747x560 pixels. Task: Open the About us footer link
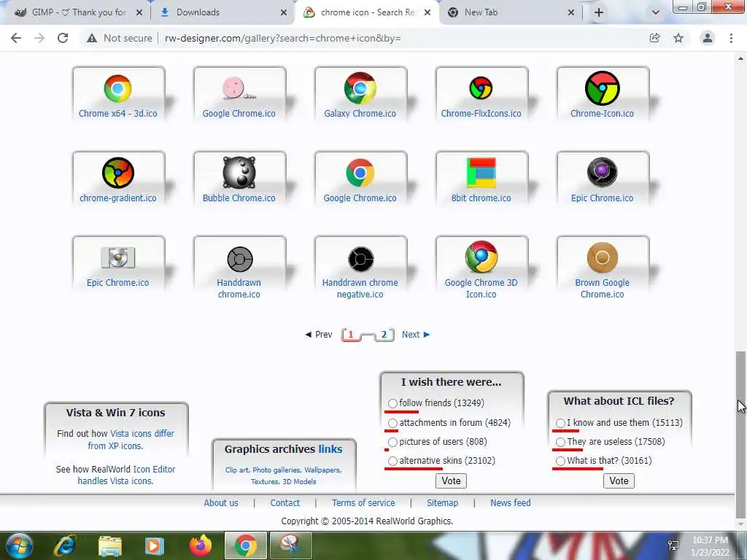[221, 503]
